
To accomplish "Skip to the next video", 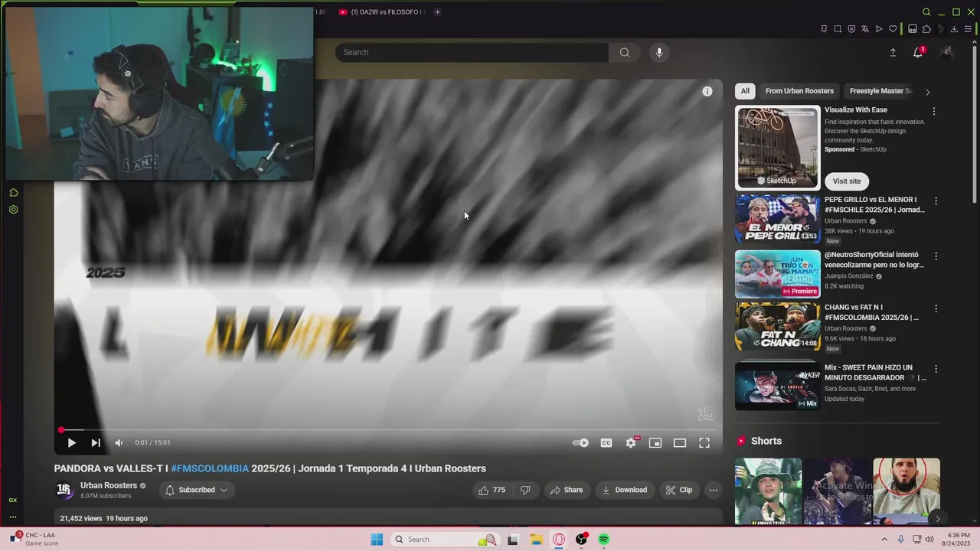I will pyautogui.click(x=96, y=442).
